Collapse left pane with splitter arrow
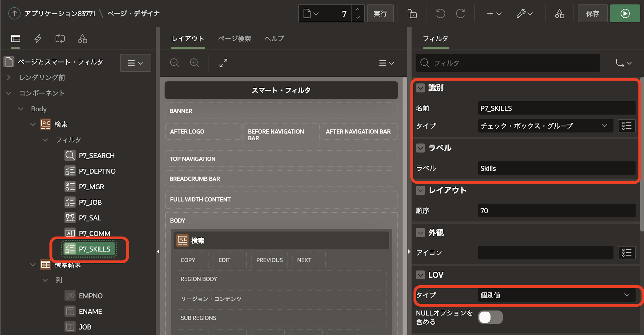 tap(158, 251)
